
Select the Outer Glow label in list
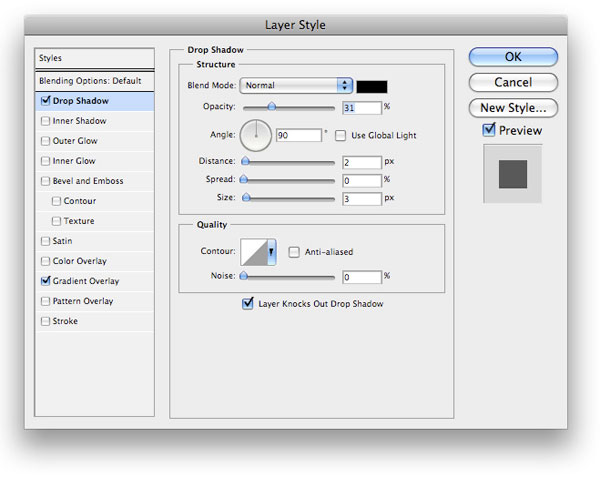point(75,141)
